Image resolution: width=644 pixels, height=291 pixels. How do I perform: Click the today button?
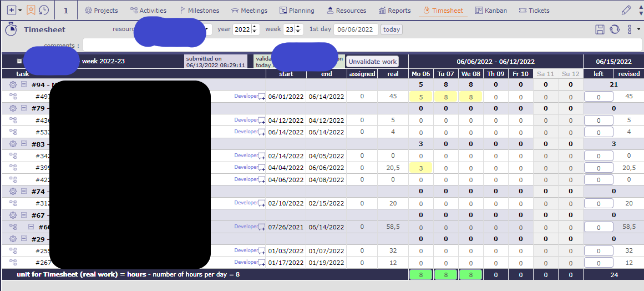(392, 29)
